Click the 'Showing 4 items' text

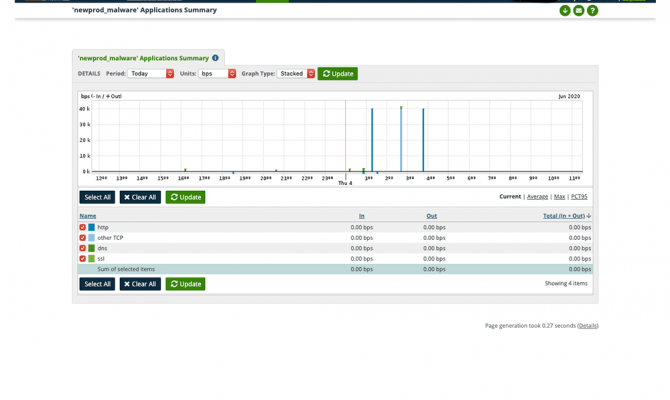[566, 283]
